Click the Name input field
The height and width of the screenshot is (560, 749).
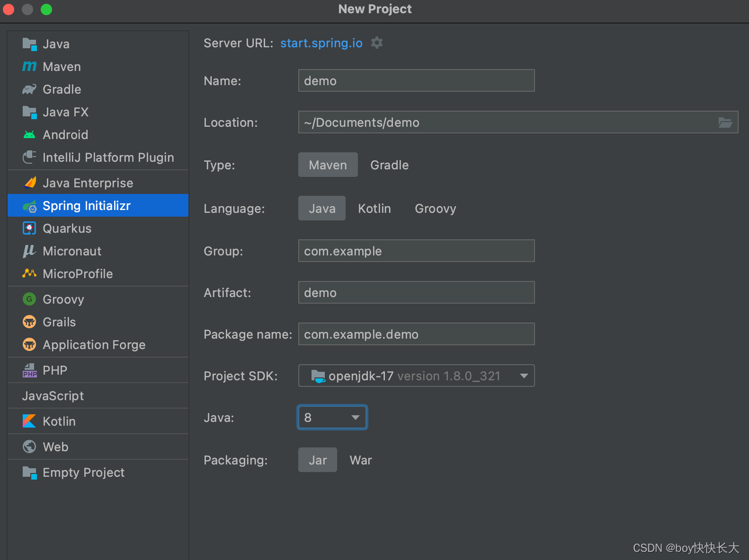417,81
